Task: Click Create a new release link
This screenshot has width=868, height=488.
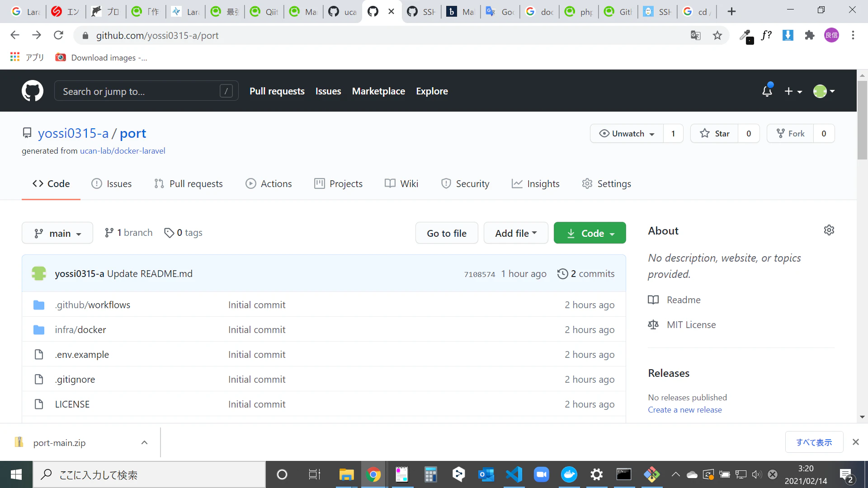Action: coord(684,409)
